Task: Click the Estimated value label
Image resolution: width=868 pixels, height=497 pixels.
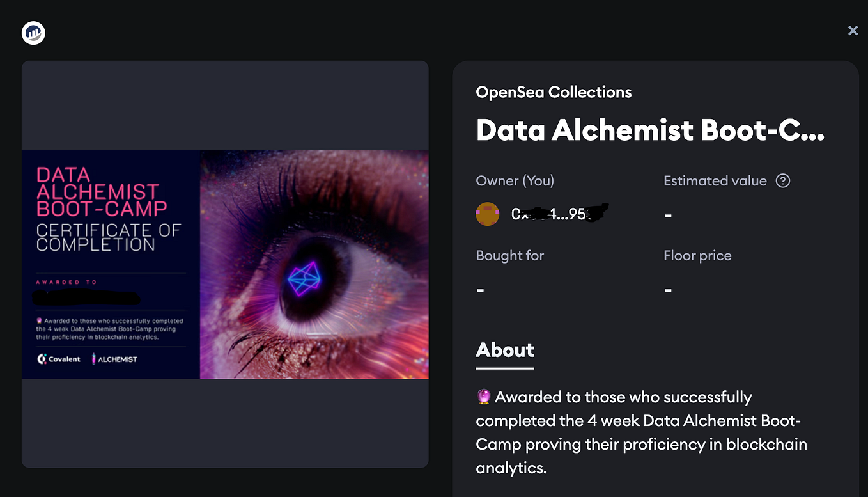Action: coord(715,181)
